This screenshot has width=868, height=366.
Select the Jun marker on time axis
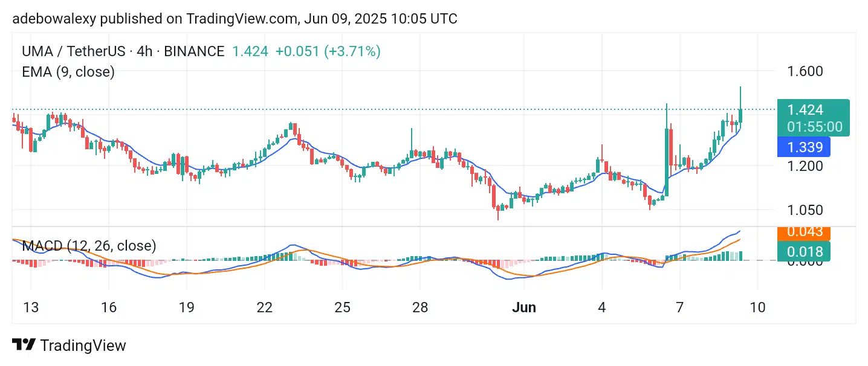pos(523,307)
